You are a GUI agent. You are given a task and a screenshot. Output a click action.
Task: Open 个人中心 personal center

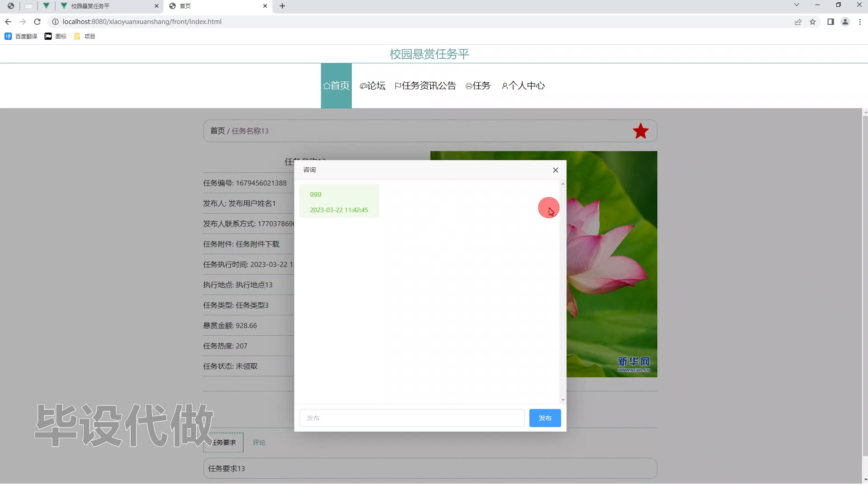click(523, 86)
